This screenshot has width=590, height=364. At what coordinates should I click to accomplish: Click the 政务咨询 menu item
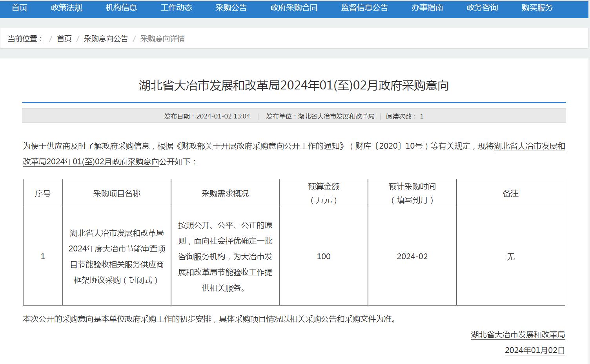(x=482, y=8)
